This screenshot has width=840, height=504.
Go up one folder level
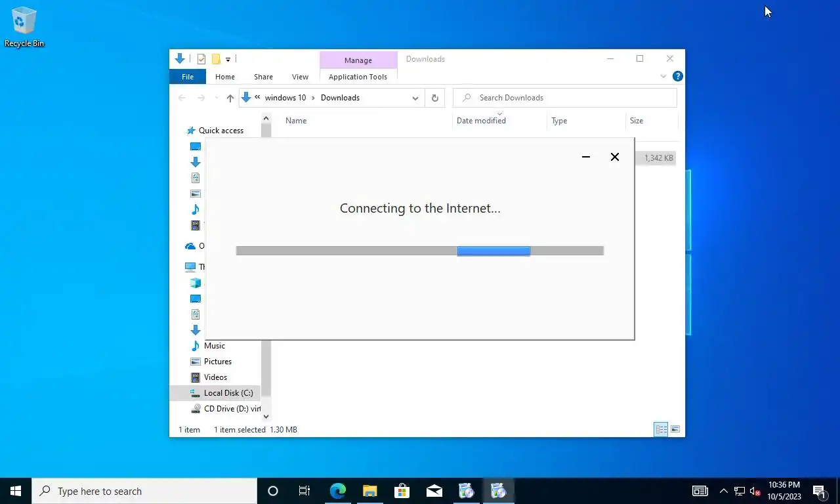(230, 98)
